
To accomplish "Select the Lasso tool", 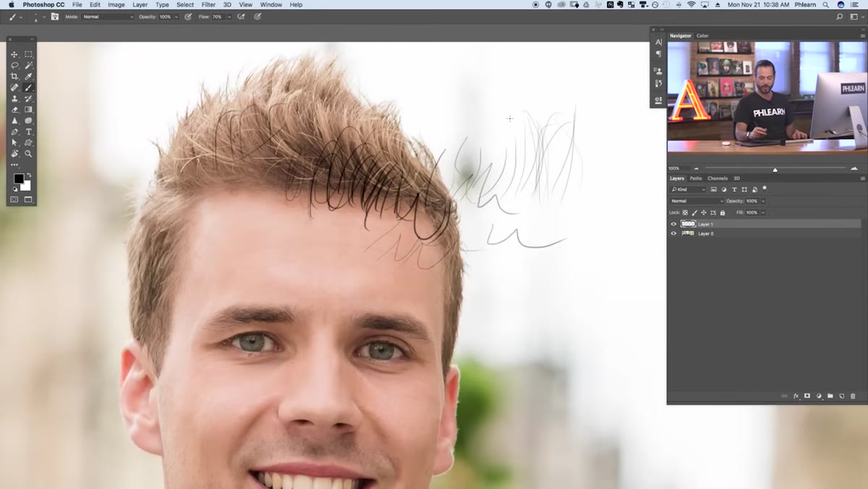I will 14,65.
